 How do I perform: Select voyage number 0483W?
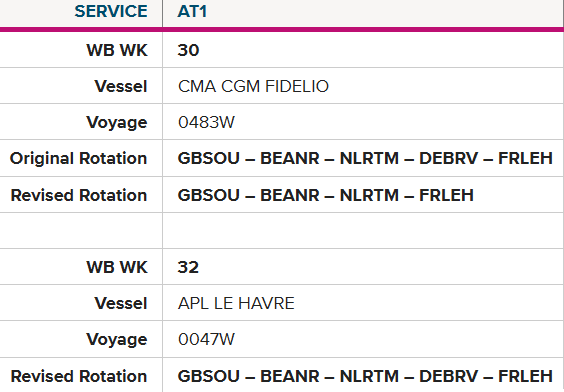tap(206, 122)
